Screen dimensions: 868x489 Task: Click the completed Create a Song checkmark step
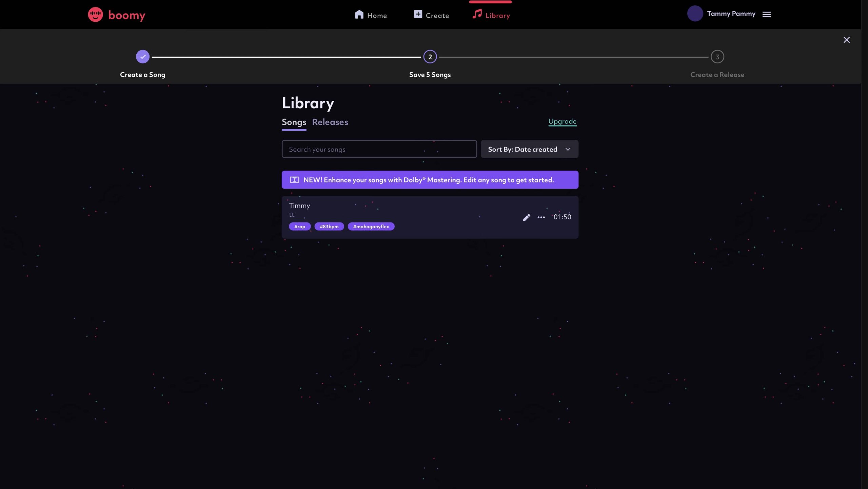point(143,57)
